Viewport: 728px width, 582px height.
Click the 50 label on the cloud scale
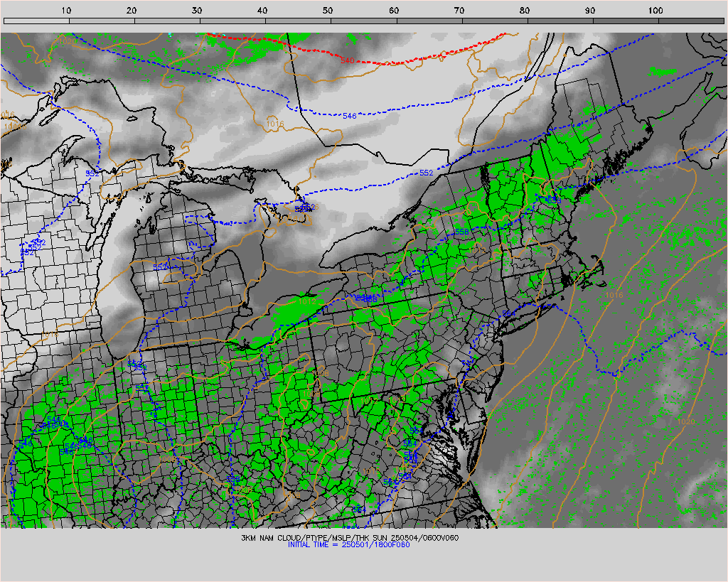pyautogui.click(x=328, y=10)
